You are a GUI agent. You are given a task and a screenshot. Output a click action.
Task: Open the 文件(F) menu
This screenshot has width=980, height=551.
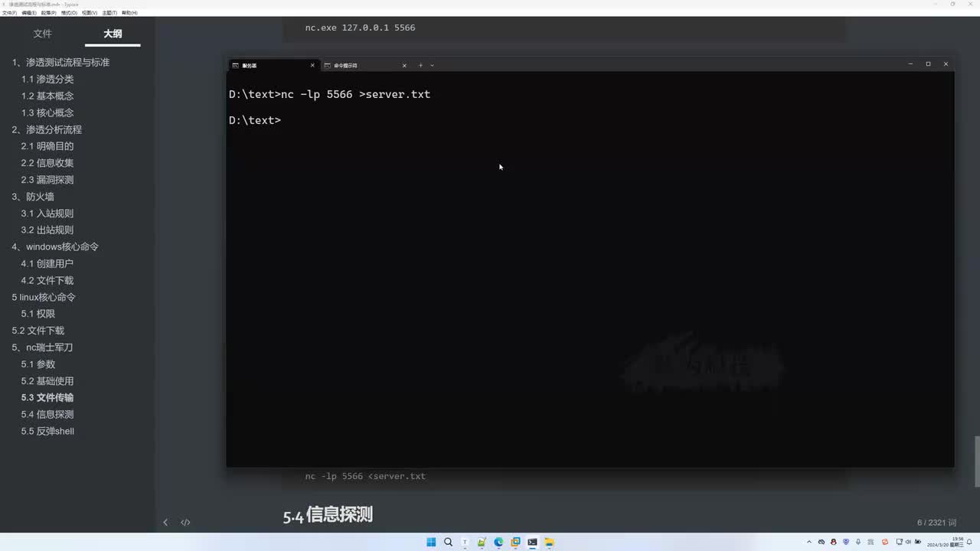pyautogui.click(x=9, y=13)
